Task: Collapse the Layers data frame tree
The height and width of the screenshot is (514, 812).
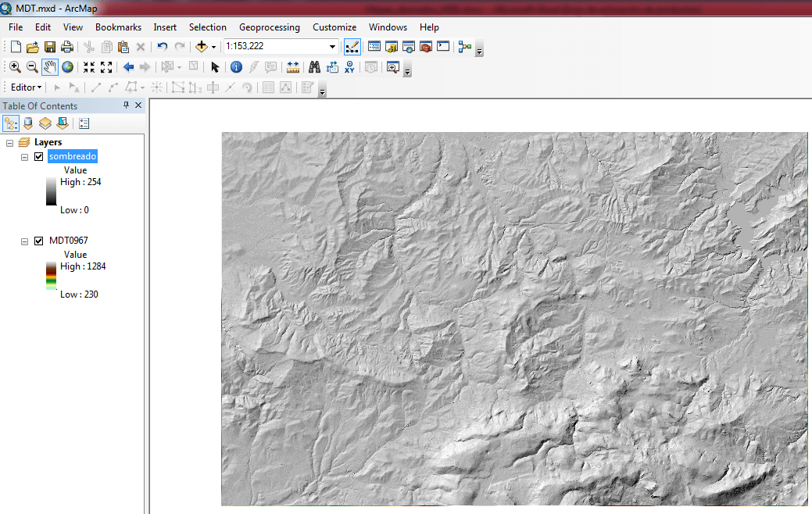Action: pos(9,143)
